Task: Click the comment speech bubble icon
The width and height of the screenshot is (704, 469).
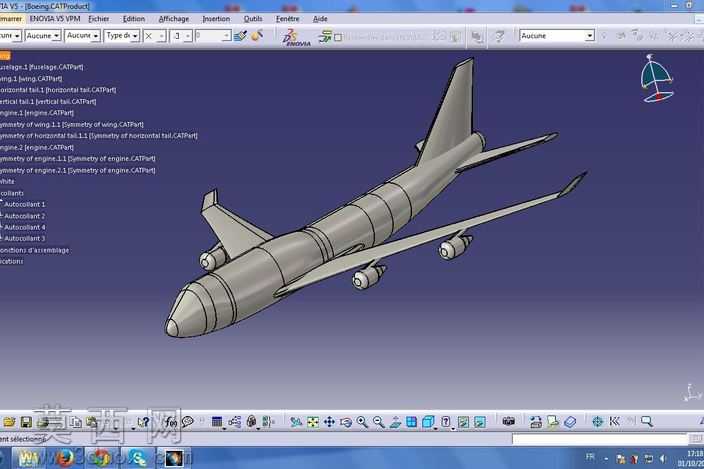Action: click(188, 421)
